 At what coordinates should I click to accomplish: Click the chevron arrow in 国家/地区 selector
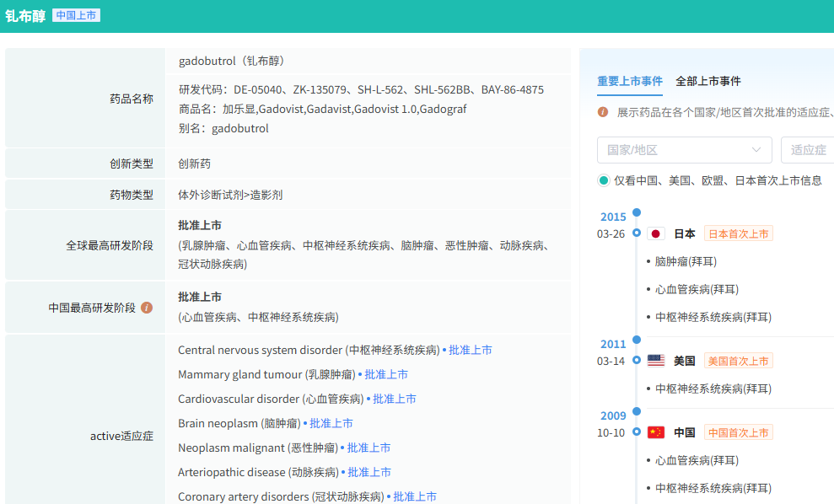pos(756,150)
